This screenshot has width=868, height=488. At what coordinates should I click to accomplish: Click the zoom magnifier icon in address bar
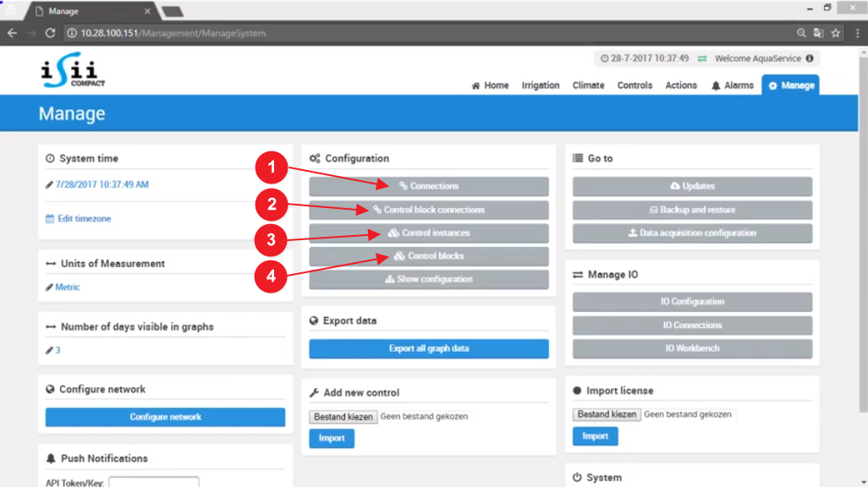(x=801, y=33)
